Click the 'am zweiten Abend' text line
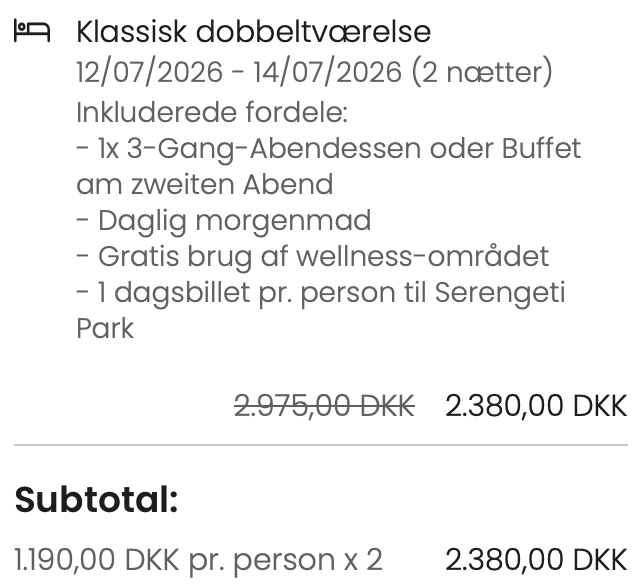642x588 pixels. click(x=204, y=184)
